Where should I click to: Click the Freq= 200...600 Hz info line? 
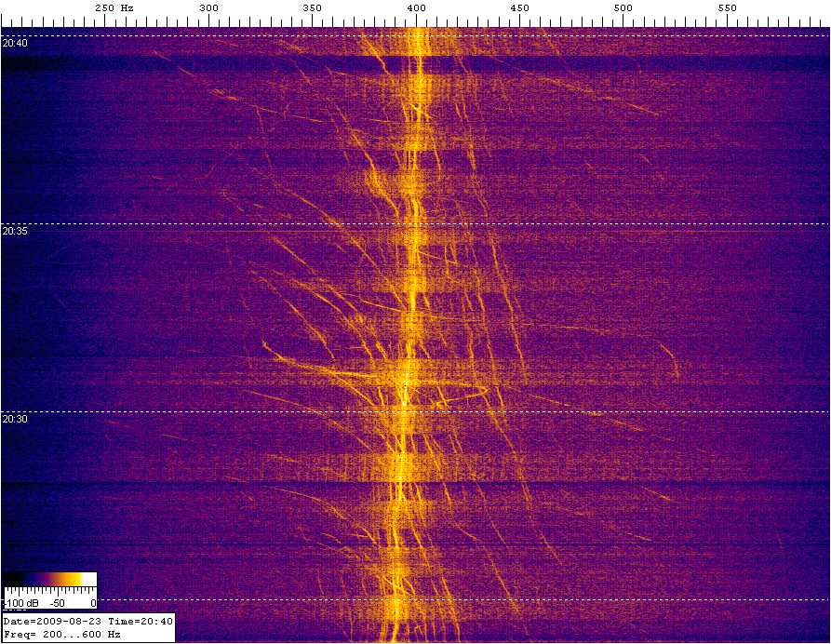coord(62,634)
